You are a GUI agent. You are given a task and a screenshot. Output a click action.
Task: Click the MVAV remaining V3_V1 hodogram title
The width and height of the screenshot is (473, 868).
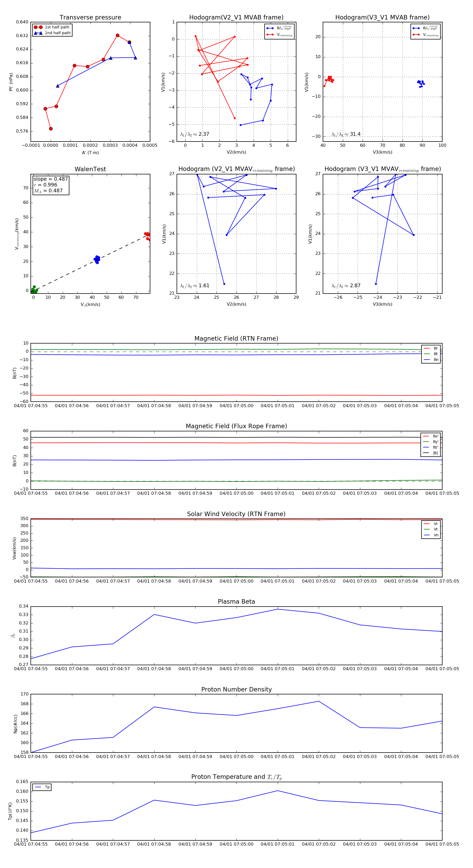[382, 169]
